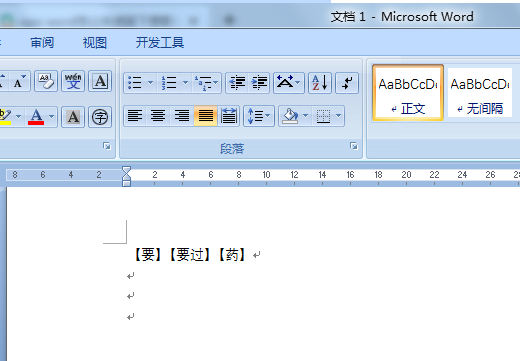
Task: Click the first line indent marker on ruler
Action: [x=126, y=171]
